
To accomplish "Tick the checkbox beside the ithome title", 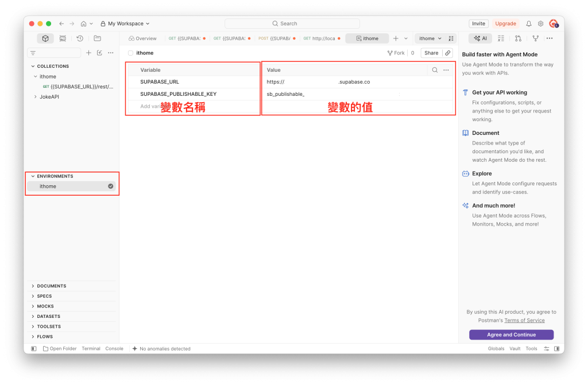I will 130,53.
